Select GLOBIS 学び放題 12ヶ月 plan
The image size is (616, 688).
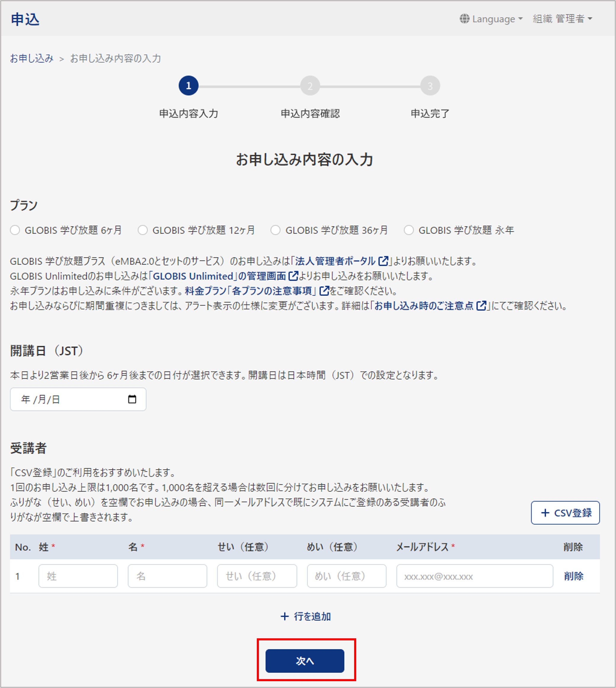[x=143, y=230]
